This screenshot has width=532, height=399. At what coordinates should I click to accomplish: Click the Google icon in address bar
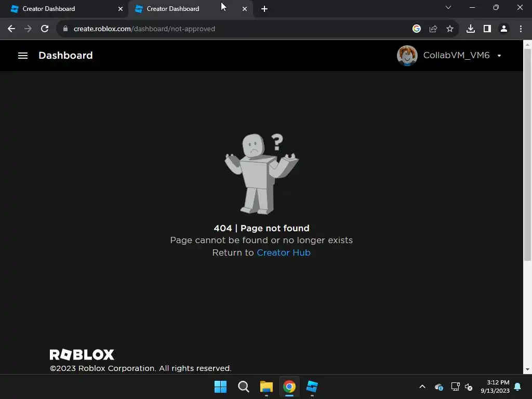coord(416,29)
